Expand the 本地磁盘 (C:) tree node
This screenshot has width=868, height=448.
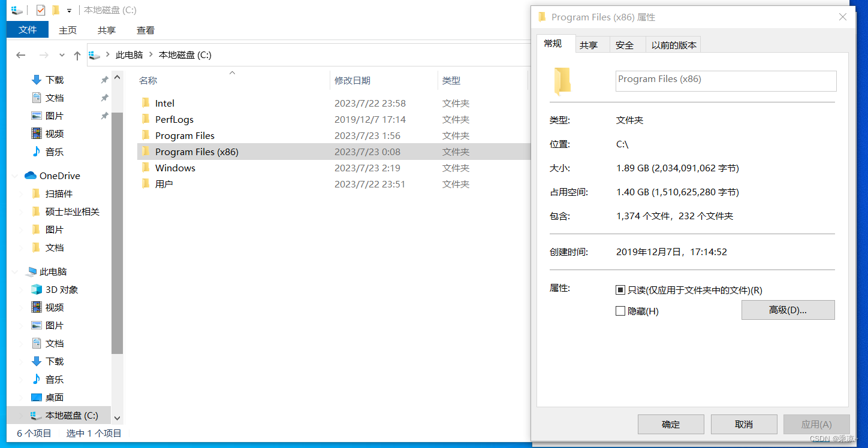point(22,415)
